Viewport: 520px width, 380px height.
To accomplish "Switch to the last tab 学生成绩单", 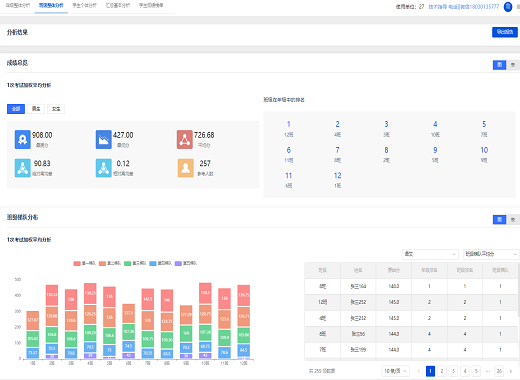I will (x=151, y=5).
